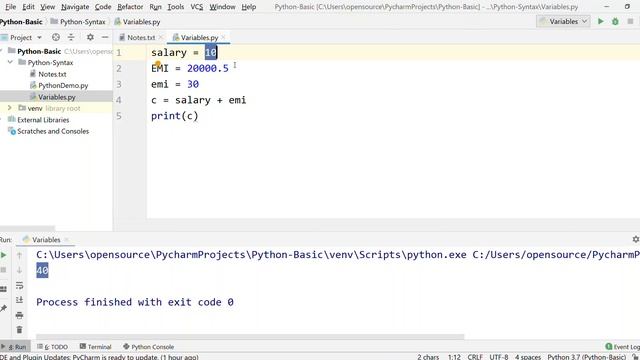
Task: Open the Edit menu
Action: (x=28, y=7)
